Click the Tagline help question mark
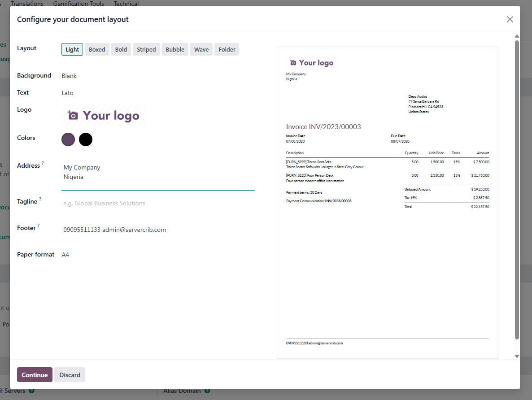This screenshot has width=532, height=400. point(40,200)
